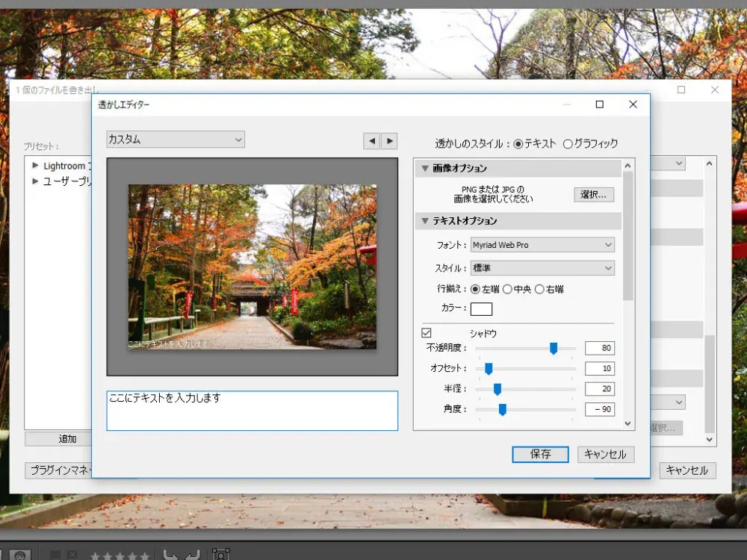
Task: Align text 左端
Action: tap(475, 289)
